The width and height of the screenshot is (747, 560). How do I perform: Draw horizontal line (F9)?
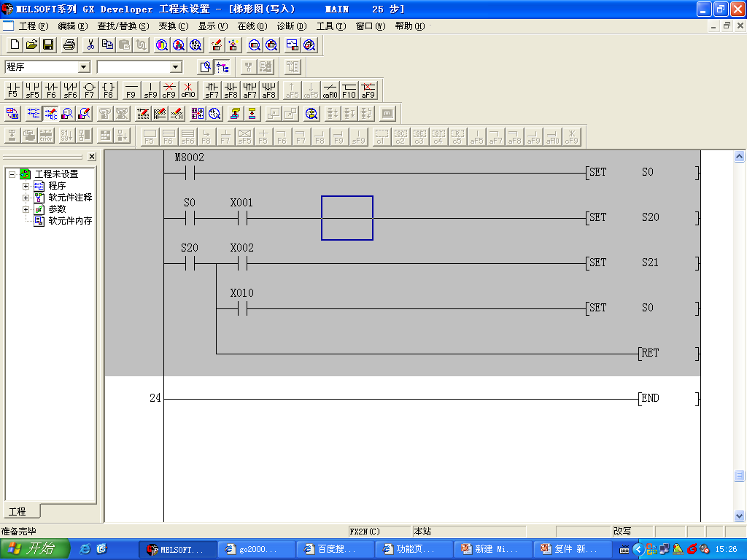tap(131, 90)
